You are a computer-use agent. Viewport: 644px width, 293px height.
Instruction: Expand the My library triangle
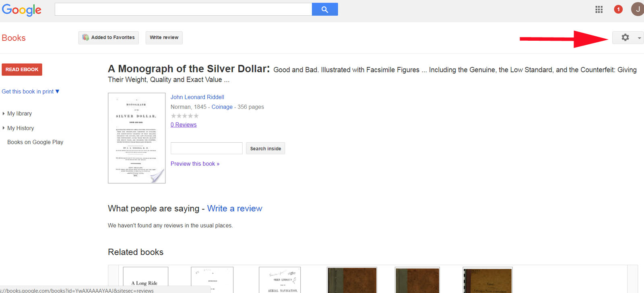click(4, 114)
